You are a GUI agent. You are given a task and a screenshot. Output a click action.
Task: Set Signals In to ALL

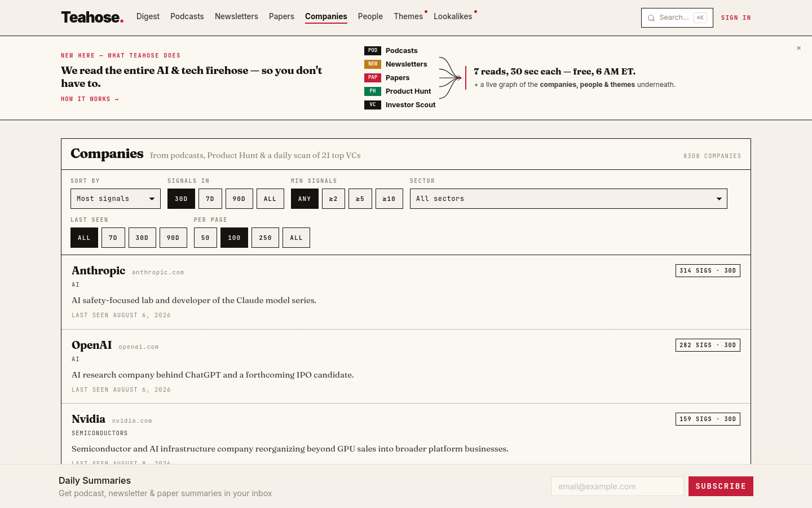(x=270, y=199)
